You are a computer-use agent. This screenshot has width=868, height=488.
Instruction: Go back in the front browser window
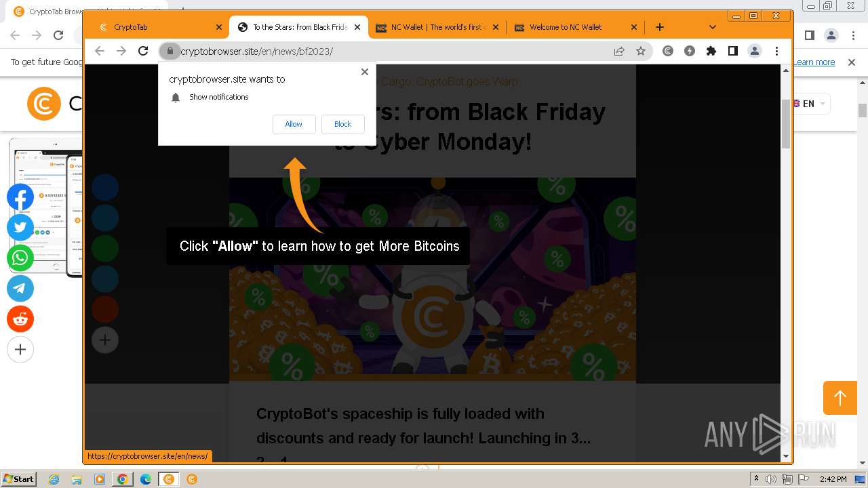pyautogui.click(x=100, y=51)
